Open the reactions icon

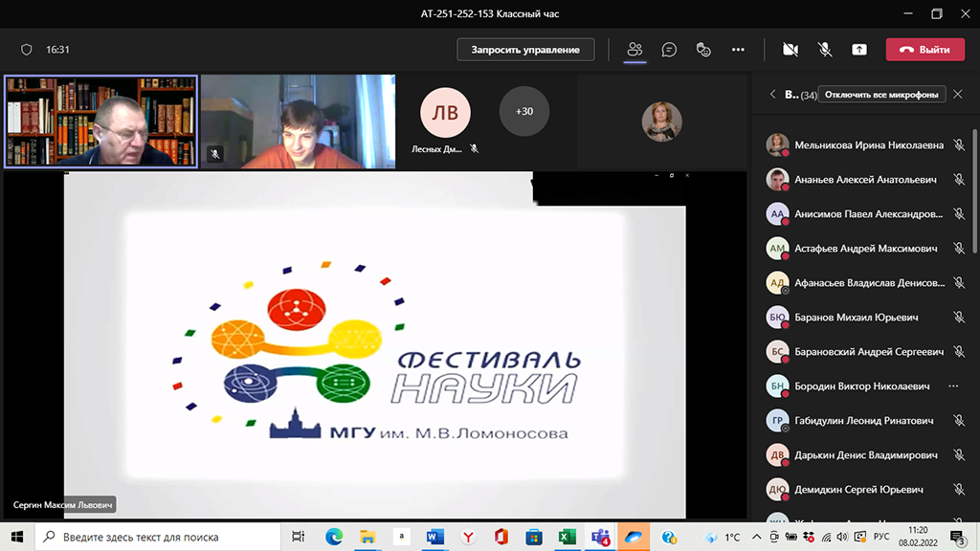(703, 50)
